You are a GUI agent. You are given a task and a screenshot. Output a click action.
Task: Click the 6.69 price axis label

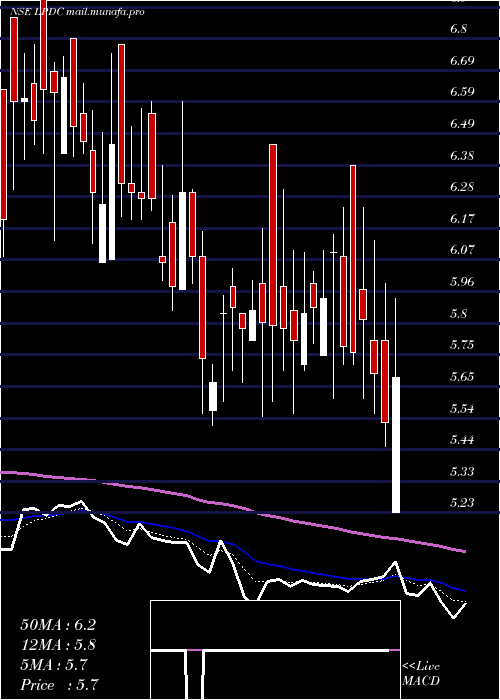(x=462, y=61)
